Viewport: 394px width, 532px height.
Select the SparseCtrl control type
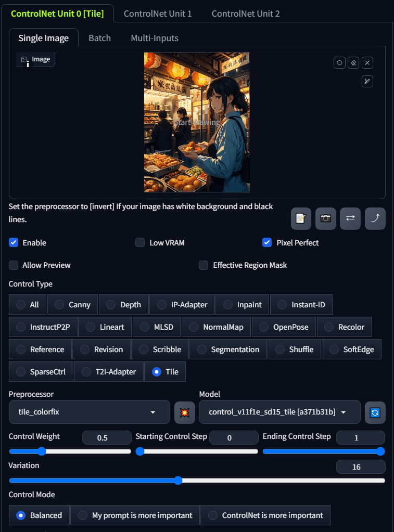click(41, 372)
